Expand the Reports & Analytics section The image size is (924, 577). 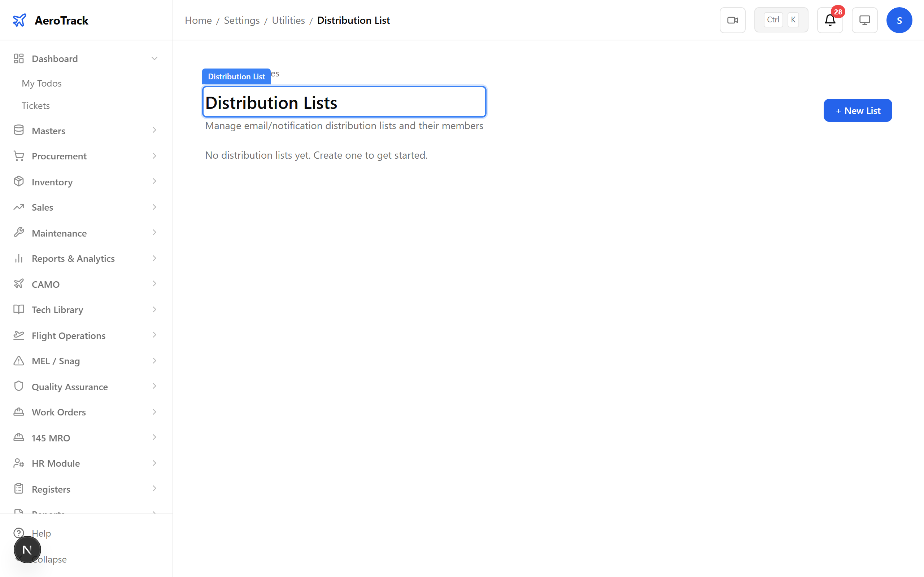154,258
